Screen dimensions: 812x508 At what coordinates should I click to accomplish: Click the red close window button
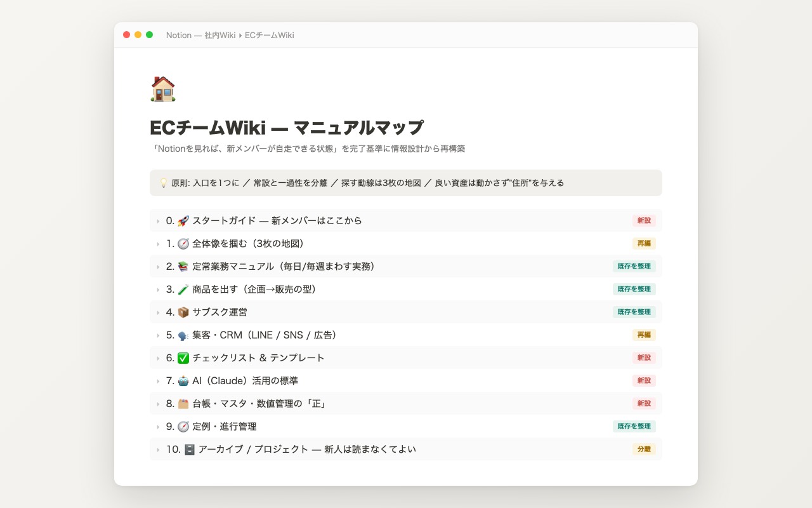point(126,35)
